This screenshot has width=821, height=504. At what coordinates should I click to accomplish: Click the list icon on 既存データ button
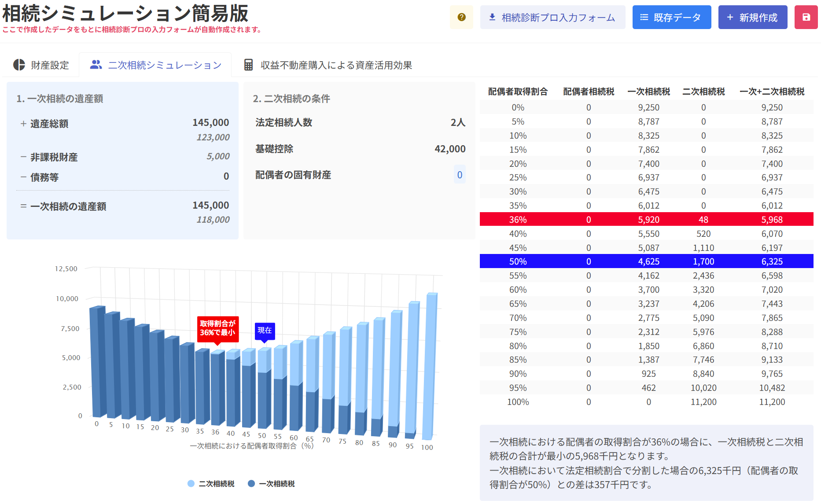(644, 17)
